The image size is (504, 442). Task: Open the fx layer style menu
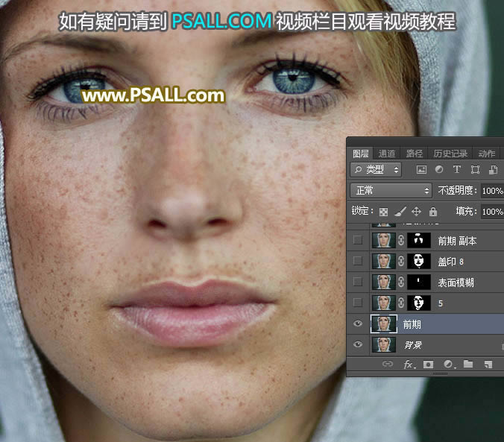point(409,364)
